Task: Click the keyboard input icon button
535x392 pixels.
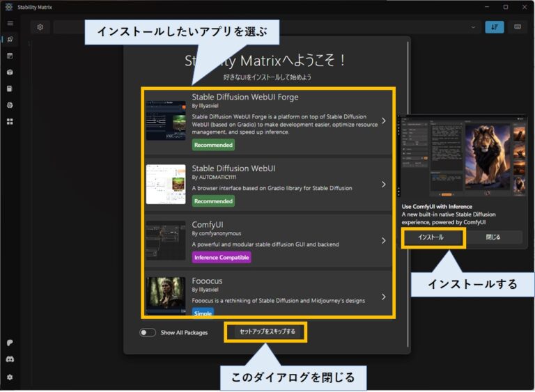Action: pyautogui.click(x=518, y=27)
